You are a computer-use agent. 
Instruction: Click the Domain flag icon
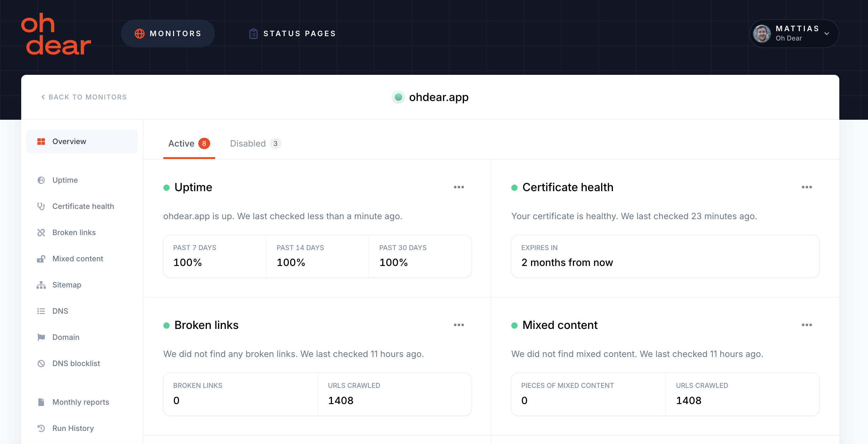click(41, 337)
